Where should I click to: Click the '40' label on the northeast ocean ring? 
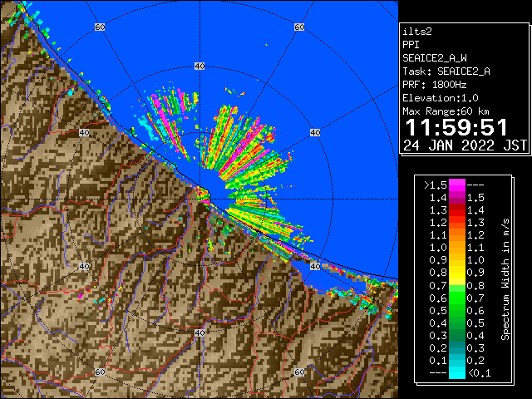[315, 133]
